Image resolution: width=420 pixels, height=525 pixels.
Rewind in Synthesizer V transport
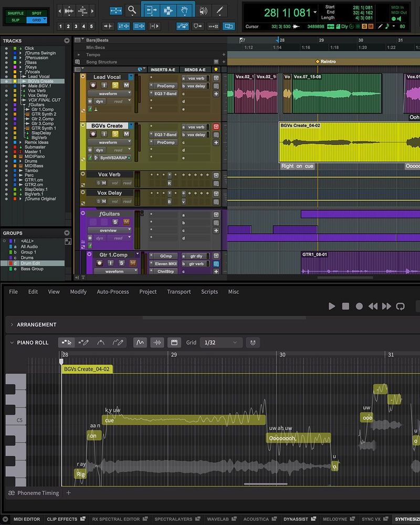click(373, 306)
